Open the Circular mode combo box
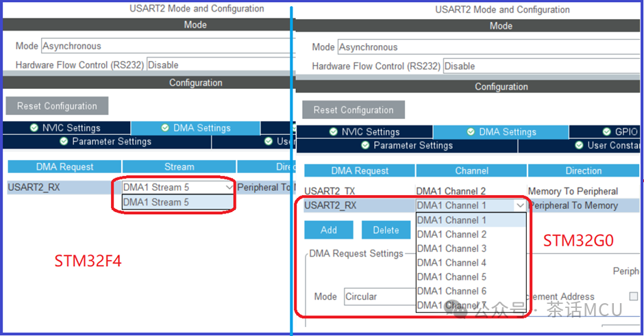This screenshot has height=336, width=644. (x=380, y=296)
